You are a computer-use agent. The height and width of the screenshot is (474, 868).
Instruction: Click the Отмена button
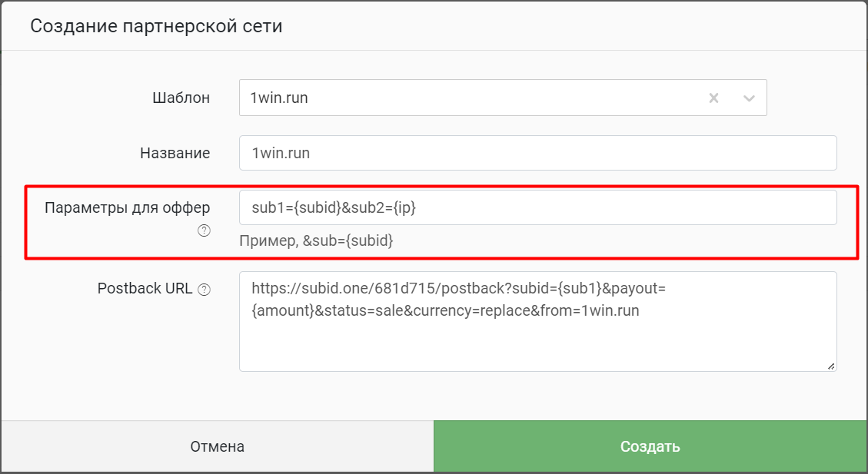(217, 446)
